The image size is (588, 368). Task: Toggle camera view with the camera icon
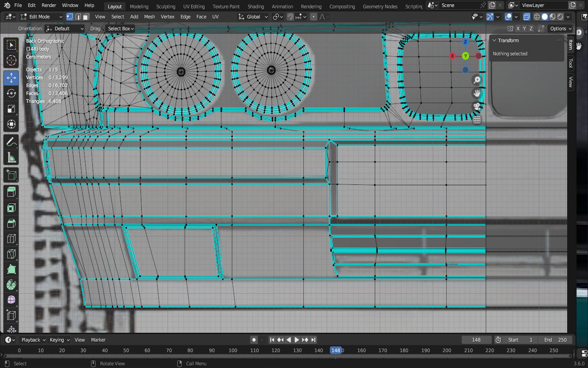pos(477,106)
